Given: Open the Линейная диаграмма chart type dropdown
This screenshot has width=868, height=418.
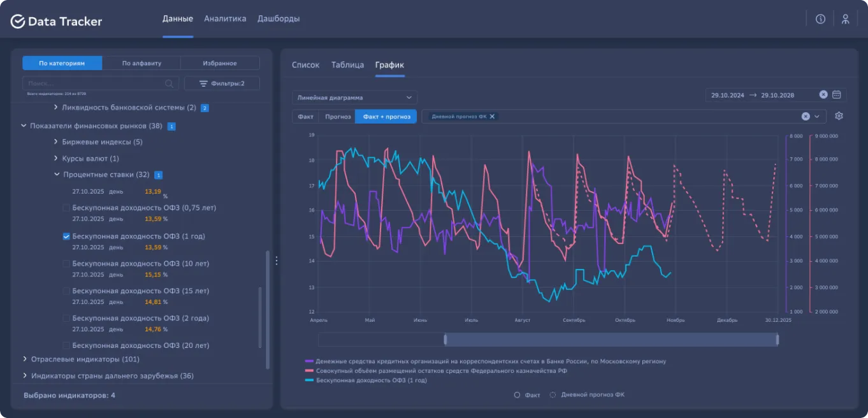Looking at the screenshot, I should pos(354,97).
